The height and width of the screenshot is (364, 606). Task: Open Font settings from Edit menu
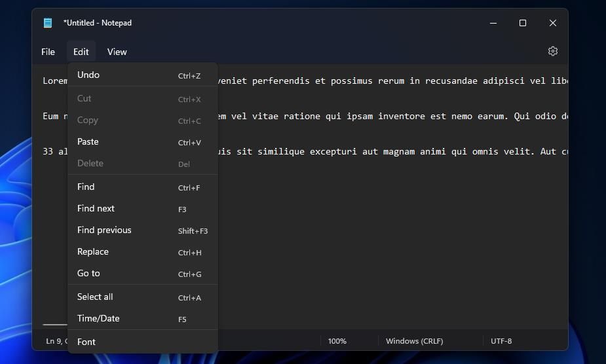[x=143, y=342]
